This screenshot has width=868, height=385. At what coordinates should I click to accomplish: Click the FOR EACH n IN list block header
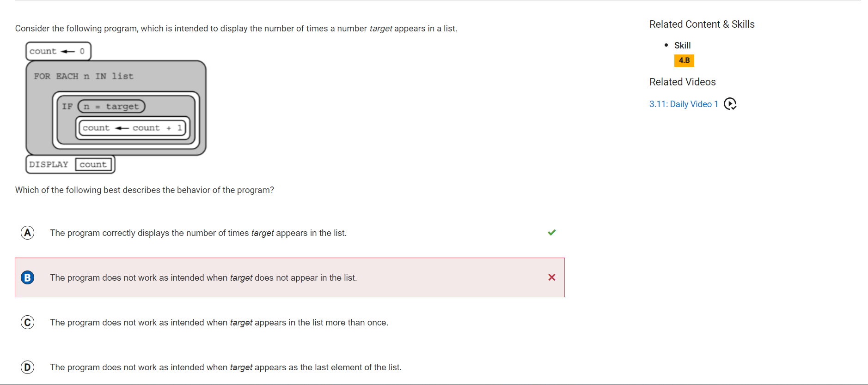pyautogui.click(x=84, y=76)
